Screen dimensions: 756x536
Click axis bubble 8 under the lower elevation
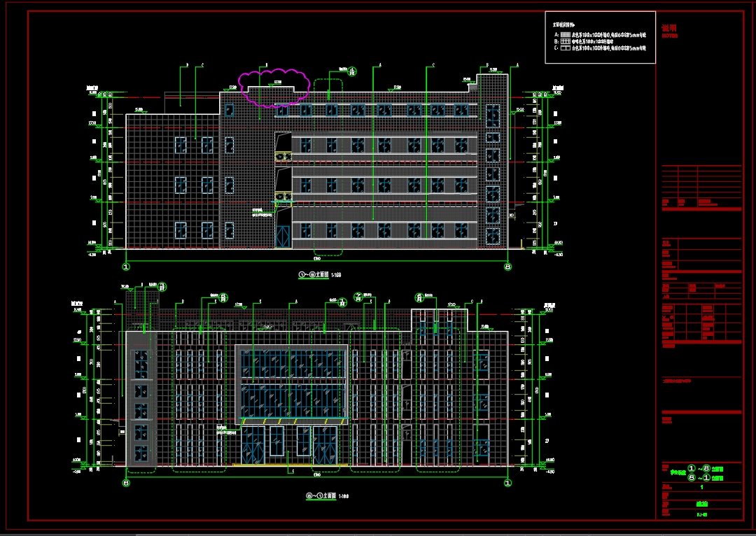click(x=127, y=482)
